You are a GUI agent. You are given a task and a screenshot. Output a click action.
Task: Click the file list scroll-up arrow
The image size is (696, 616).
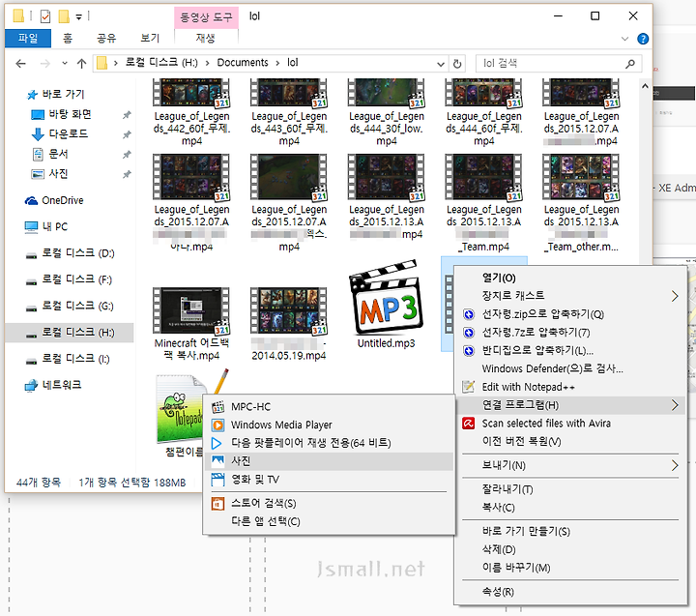tap(645, 86)
